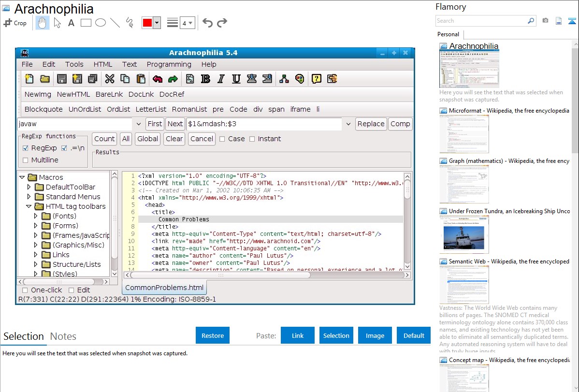Toggle the .=\n checkbox

point(64,148)
